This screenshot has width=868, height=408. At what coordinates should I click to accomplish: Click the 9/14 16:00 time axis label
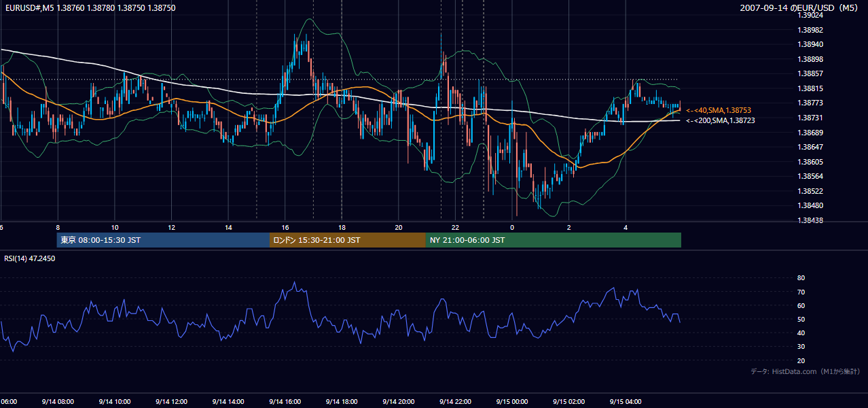coord(285,402)
